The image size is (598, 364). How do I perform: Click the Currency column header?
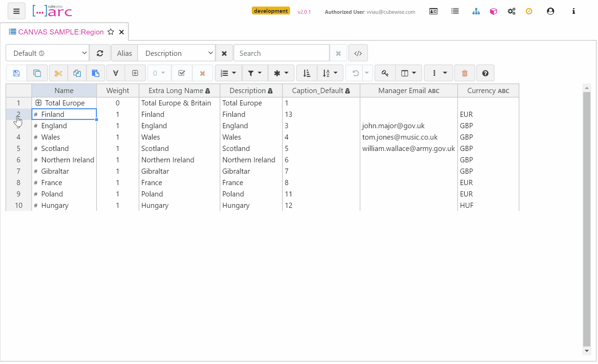[x=488, y=91]
